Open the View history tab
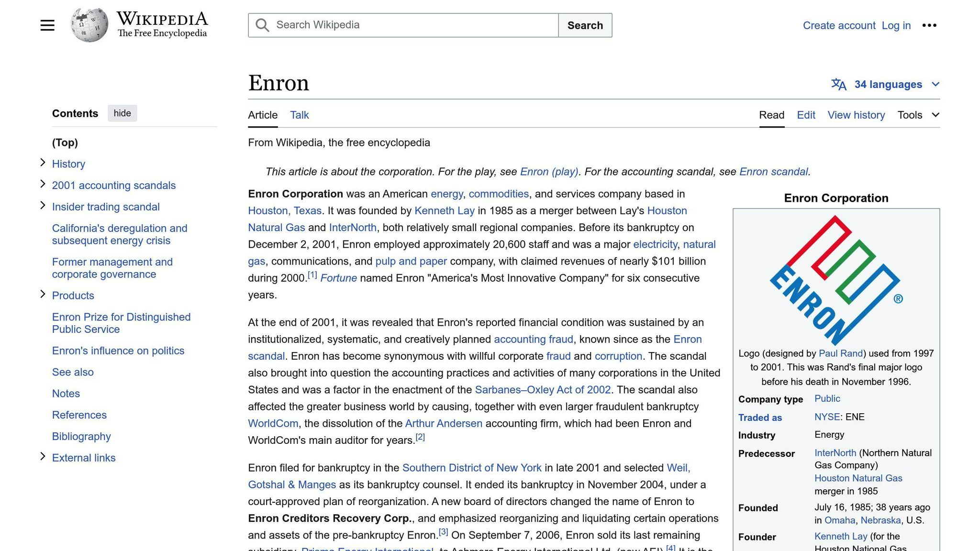Image resolution: width=980 pixels, height=551 pixels. pyautogui.click(x=856, y=115)
